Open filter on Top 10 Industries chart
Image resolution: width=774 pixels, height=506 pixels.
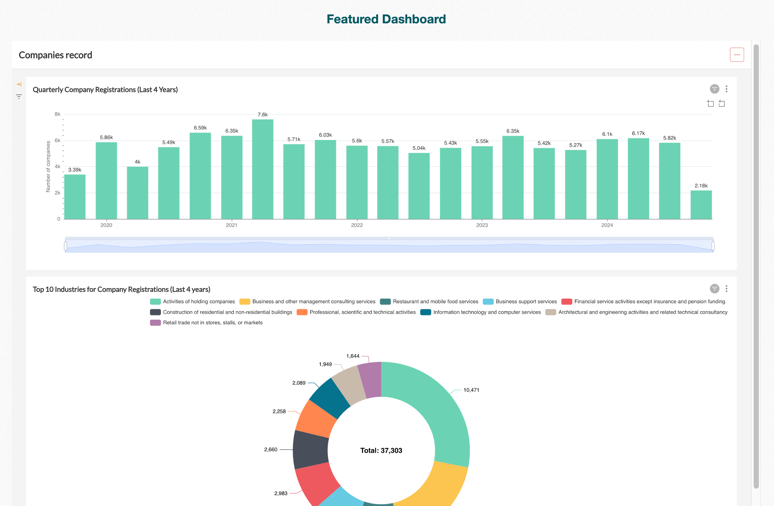(714, 289)
